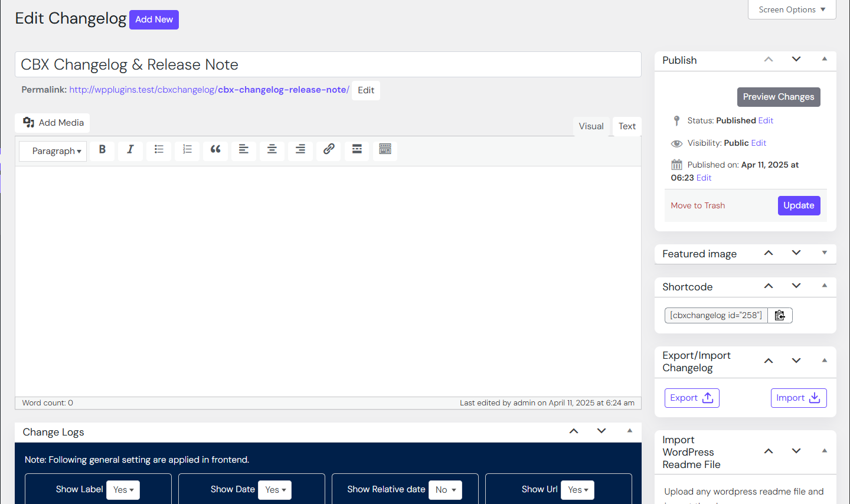Move Publish panel up
Image resolution: width=850 pixels, height=504 pixels.
pos(769,60)
